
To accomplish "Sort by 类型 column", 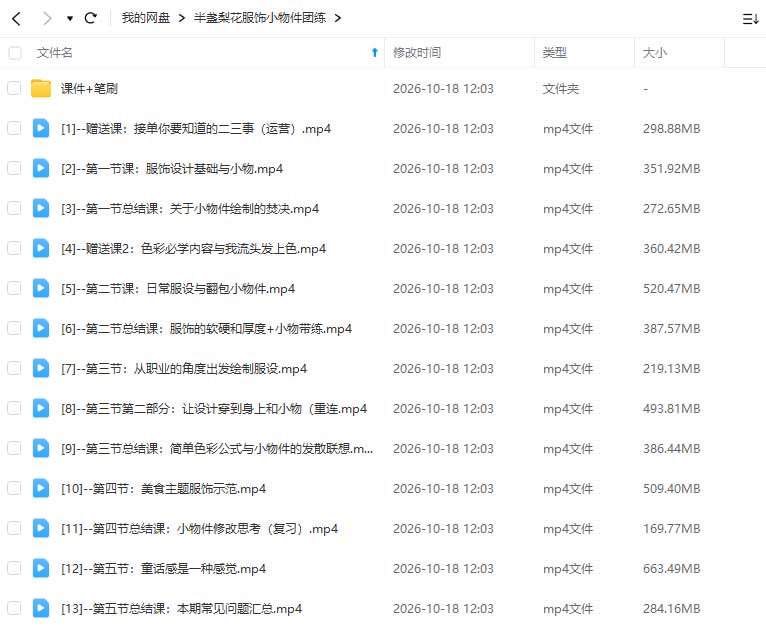I will click(554, 53).
